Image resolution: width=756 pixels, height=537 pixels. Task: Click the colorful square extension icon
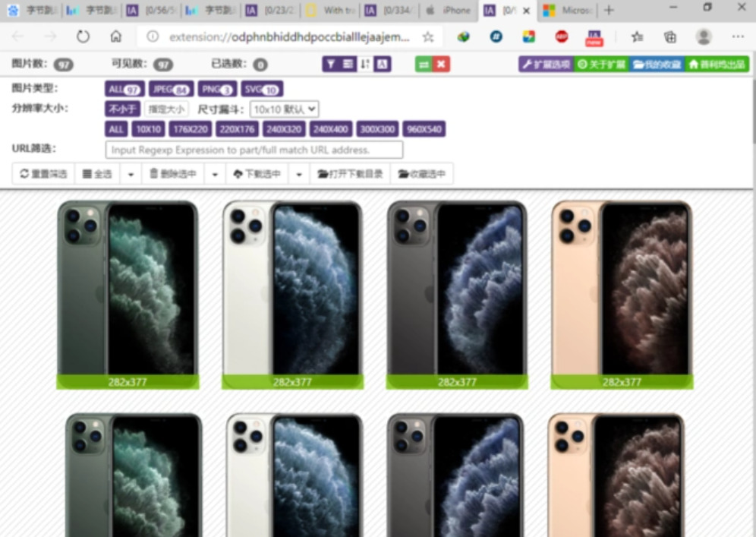pyautogui.click(x=529, y=36)
